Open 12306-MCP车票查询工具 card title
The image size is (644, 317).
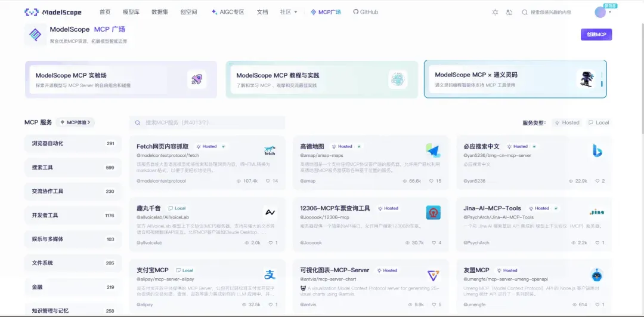335,208
